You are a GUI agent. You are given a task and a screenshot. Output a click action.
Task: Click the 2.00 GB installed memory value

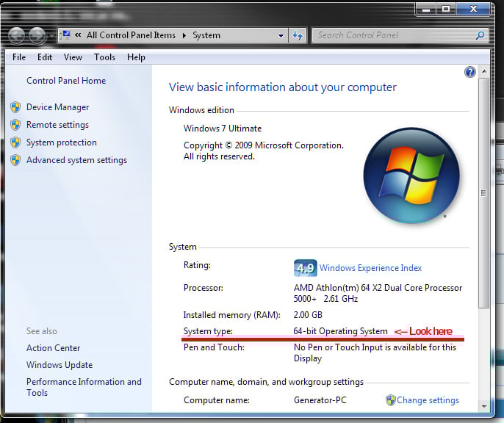308,315
